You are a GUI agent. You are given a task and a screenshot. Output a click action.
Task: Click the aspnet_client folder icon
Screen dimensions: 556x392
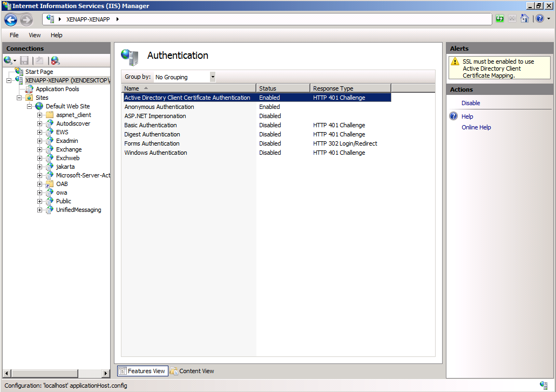(50, 115)
